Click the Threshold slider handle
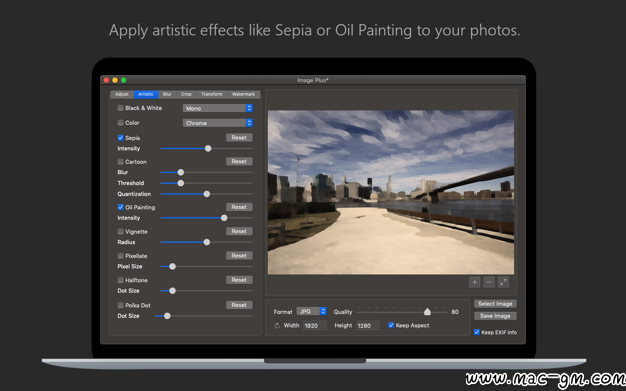Image resolution: width=626 pixels, height=391 pixels. (x=181, y=183)
